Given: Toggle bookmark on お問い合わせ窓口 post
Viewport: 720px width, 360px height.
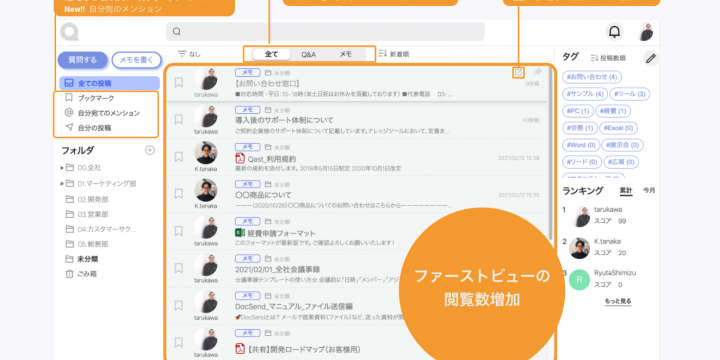Looking at the screenshot, I should 179,82.
